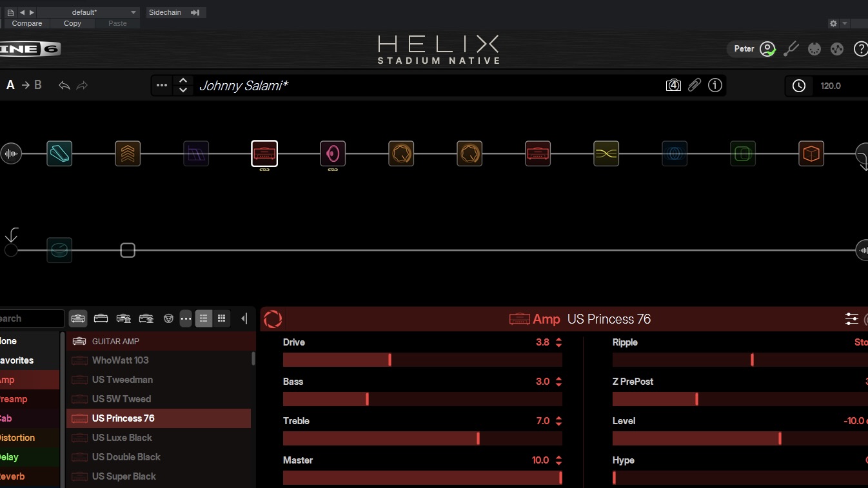The image size is (868, 488).
Task: Select the third amp-with-building filter icon
Action: (x=124, y=318)
